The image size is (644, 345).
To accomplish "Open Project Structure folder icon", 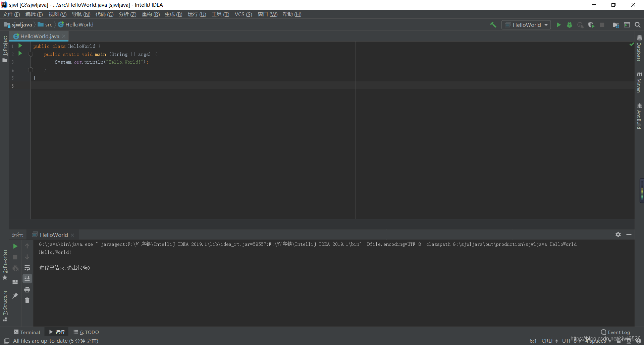I will [615, 25].
